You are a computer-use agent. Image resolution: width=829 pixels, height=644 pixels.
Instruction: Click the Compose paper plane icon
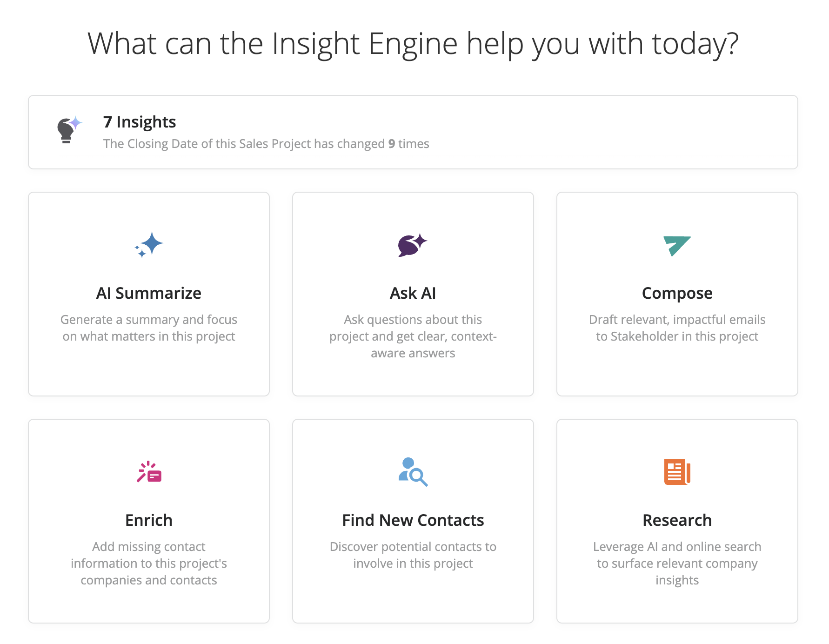coord(676,245)
